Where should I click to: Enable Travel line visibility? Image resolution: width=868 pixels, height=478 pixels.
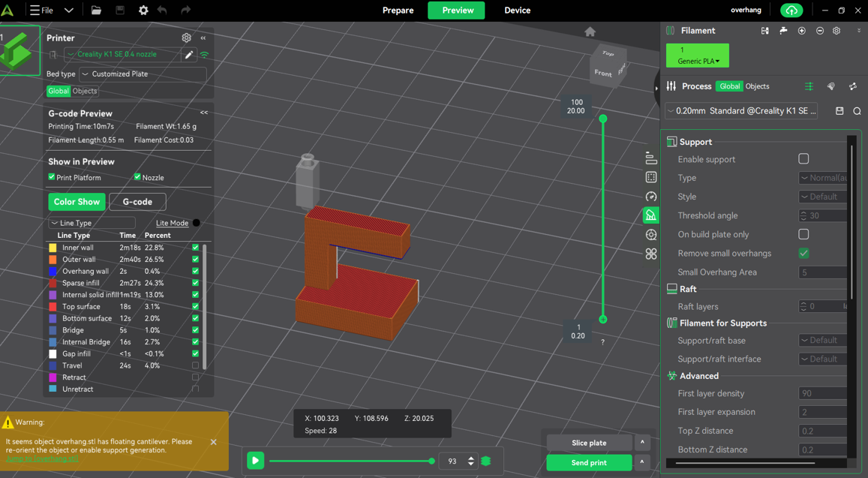pyautogui.click(x=195, y=365)
